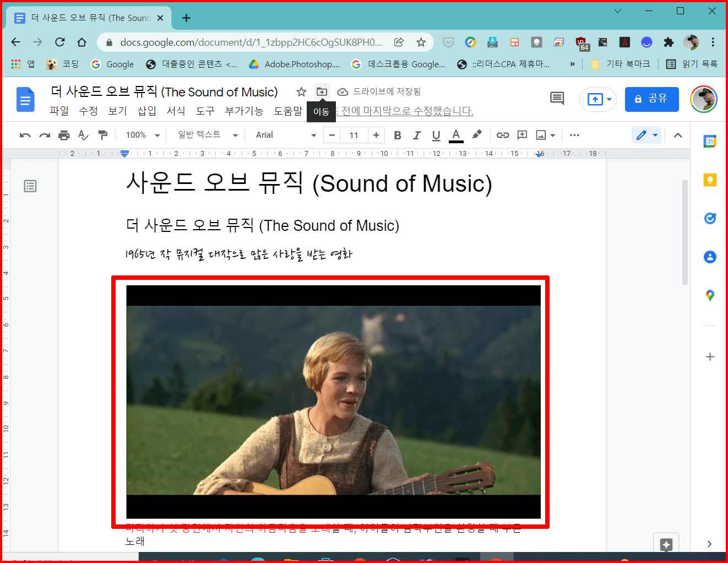Open the text color picker

[456, 135]
